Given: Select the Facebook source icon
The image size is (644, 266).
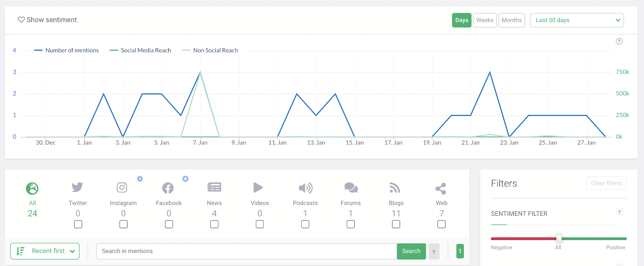Looking at the screenshot, I should pyautogui.click(x=168, y=188).
